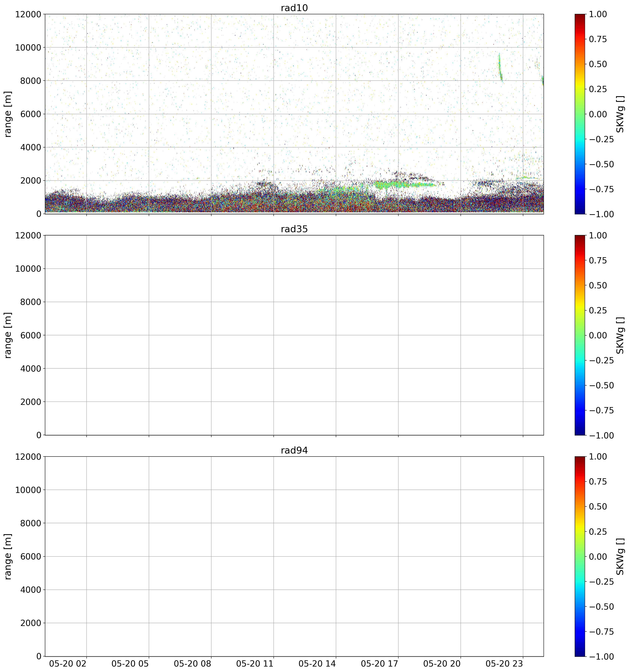Image resolution: width=629 pixels, height=672 pixels.
Task: Click the colorbar beside the rad35 panel
Action: pos(580,335)
